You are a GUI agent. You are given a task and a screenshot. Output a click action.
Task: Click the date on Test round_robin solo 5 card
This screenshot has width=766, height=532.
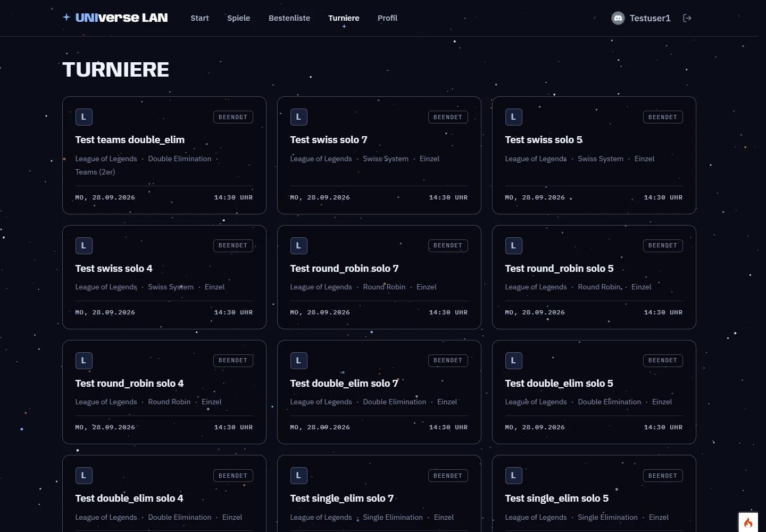click(x=535, y=313)
